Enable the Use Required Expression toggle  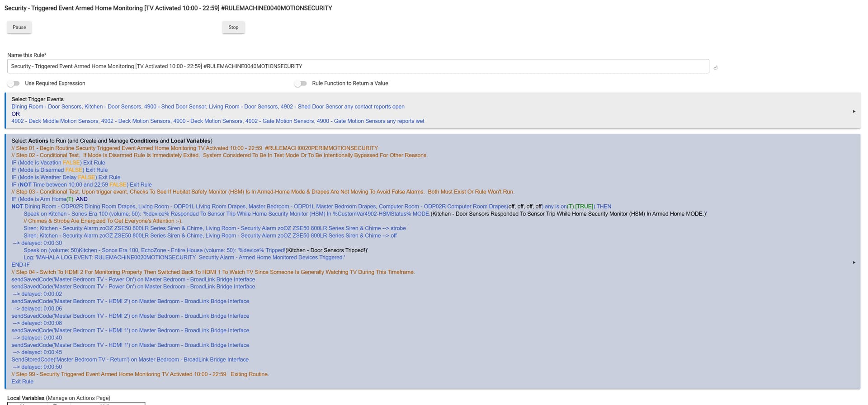point(14,84)
